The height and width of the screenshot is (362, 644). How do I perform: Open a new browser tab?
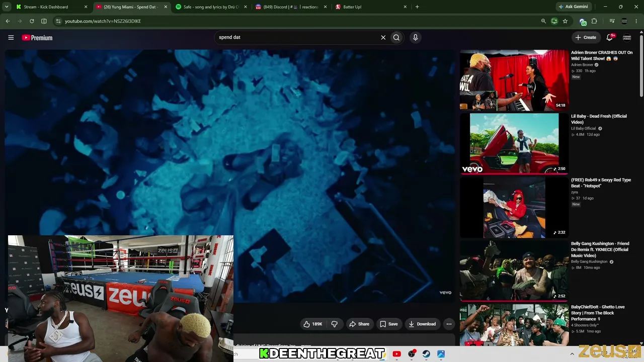[417, 7]
